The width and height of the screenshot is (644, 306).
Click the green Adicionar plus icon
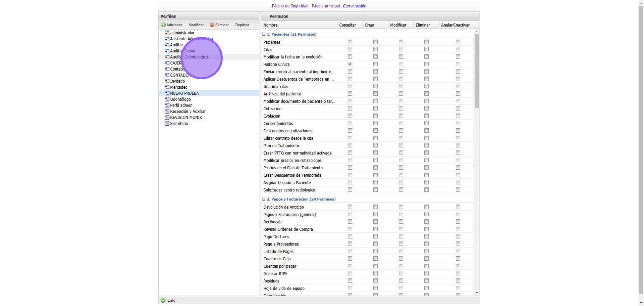[x=163, y=25]
